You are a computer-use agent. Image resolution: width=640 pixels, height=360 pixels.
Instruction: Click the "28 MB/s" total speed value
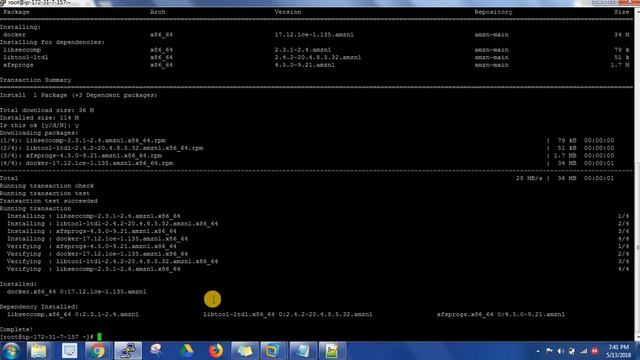529,178
